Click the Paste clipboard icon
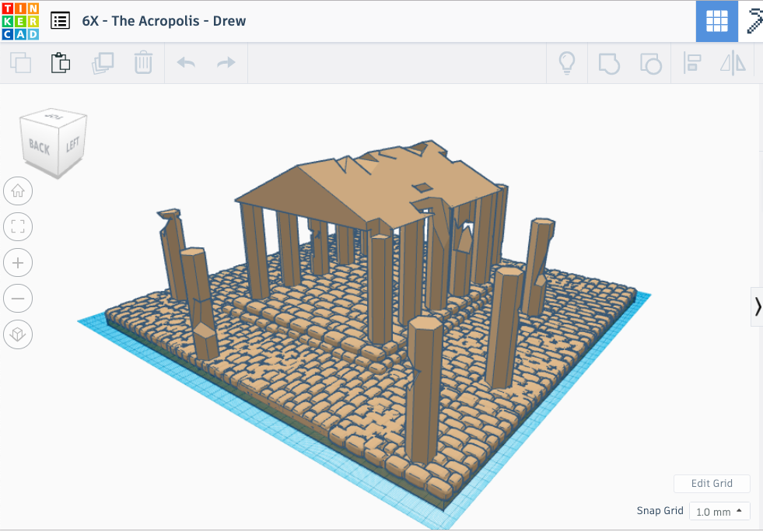Viewport: 763px width, 532px height. point(61,63)
